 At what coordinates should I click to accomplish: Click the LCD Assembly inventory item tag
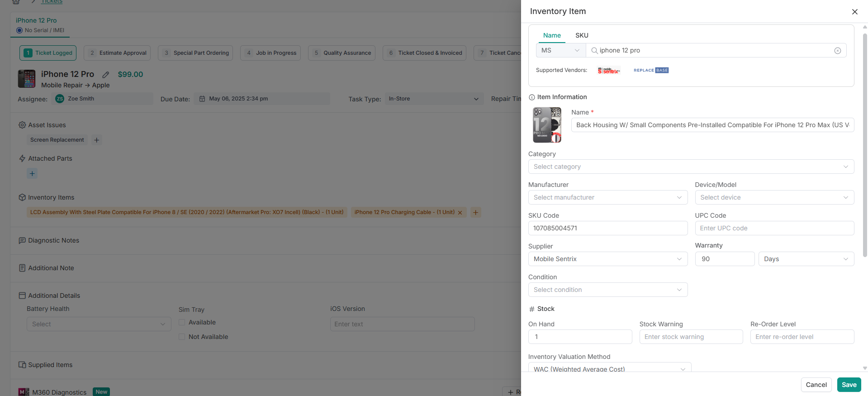point(187,212)
